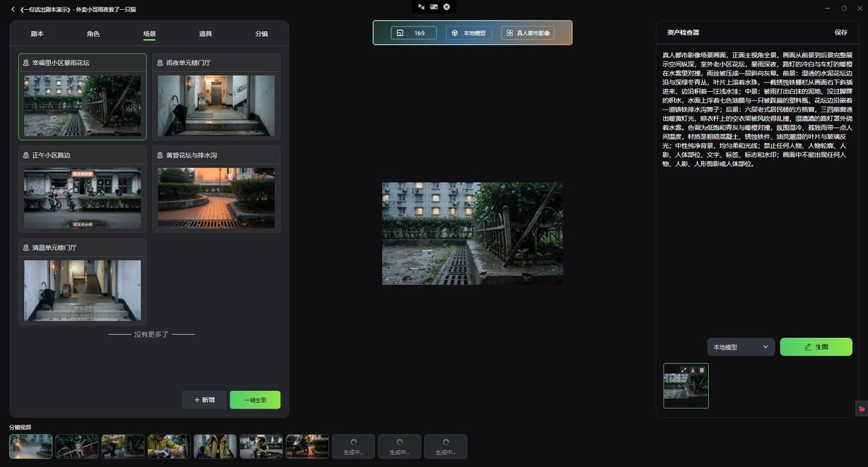Click the overlay bar's middle icon, rectangle with arrows
The height and width of the screenshot is (467, 868).
click(x=434, y=7)
